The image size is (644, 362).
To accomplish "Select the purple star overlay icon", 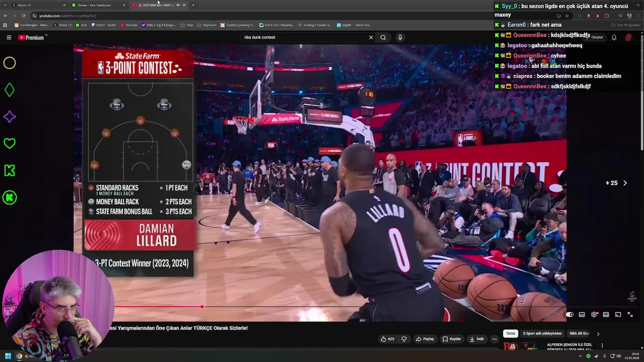I will point(10,117).
